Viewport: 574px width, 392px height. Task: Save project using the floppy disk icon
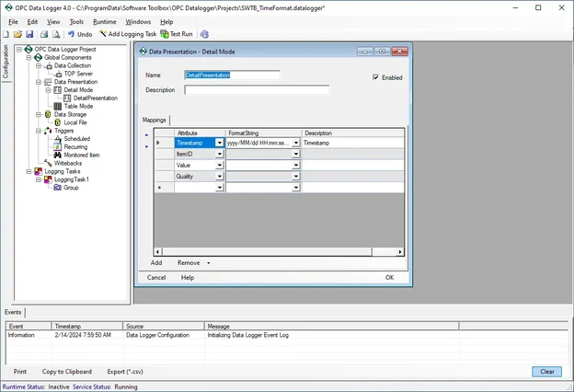(29, 34)
